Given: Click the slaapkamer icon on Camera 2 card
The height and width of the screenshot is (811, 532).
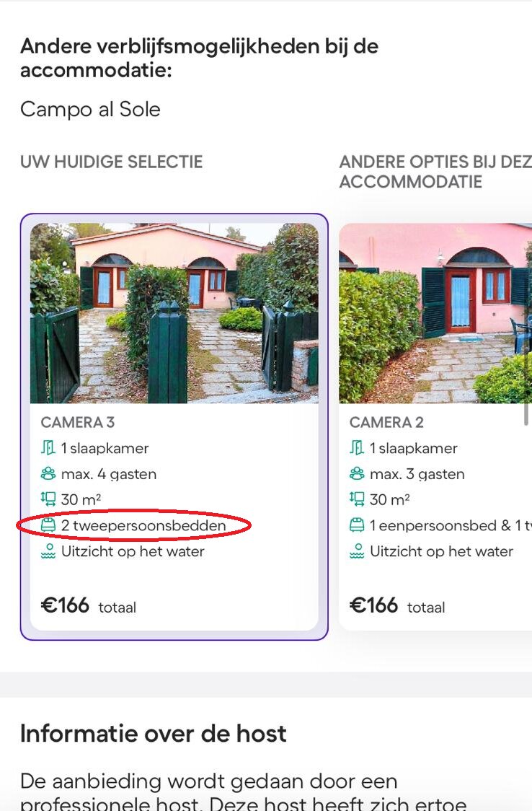Looking at the screenshot, I should point(357,447).
